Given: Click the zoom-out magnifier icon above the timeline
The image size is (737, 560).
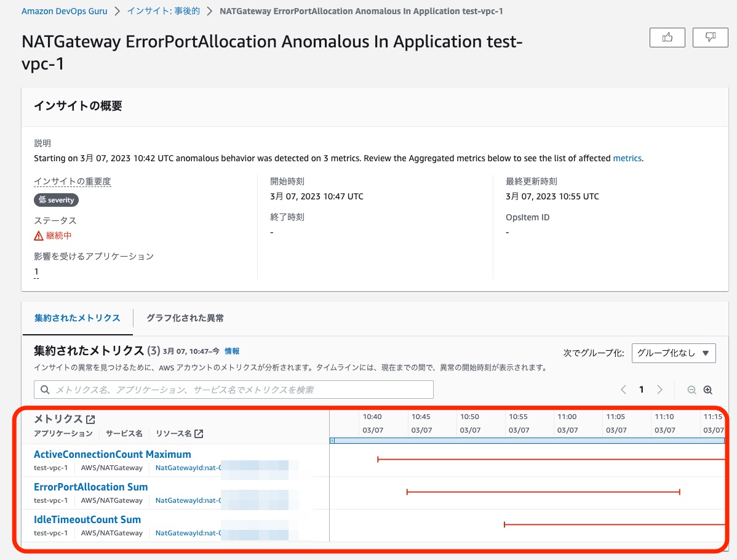Looking at the screenshot, I should click(x=691, y=390).
